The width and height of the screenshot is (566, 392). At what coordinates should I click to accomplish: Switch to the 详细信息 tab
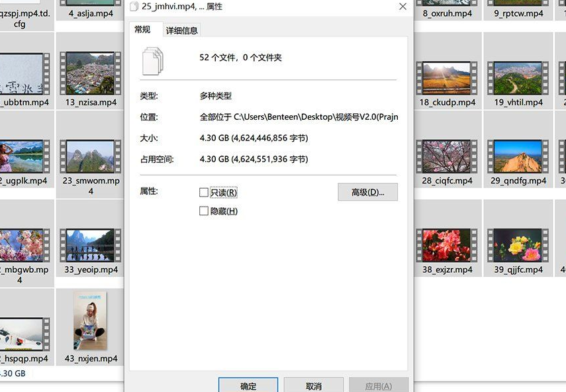181,30
